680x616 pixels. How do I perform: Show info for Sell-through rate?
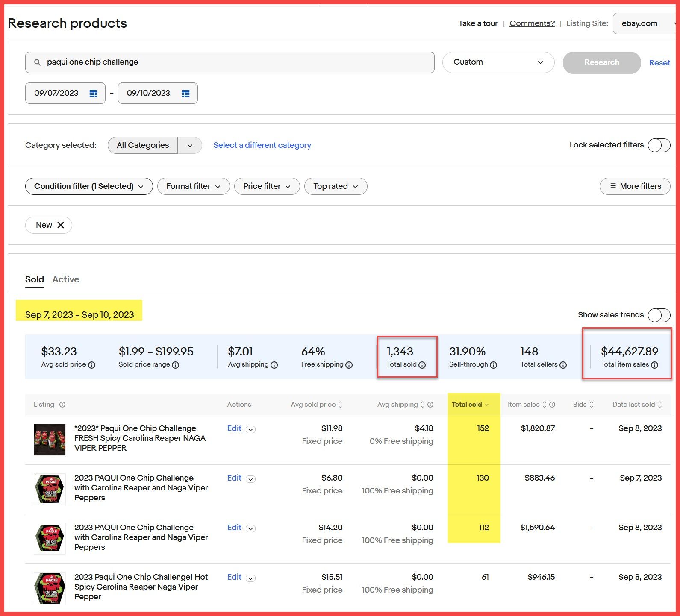click(x=493, y=365)
